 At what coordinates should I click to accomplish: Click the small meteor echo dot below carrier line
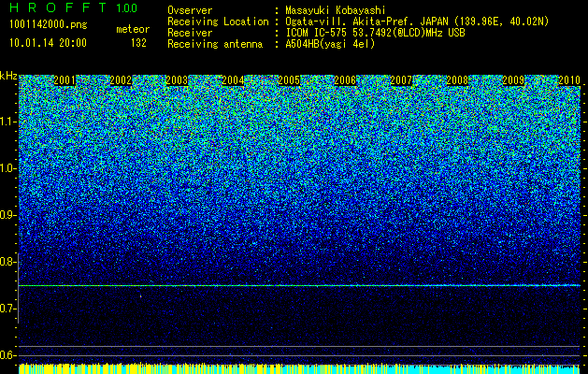click(140, 296)
